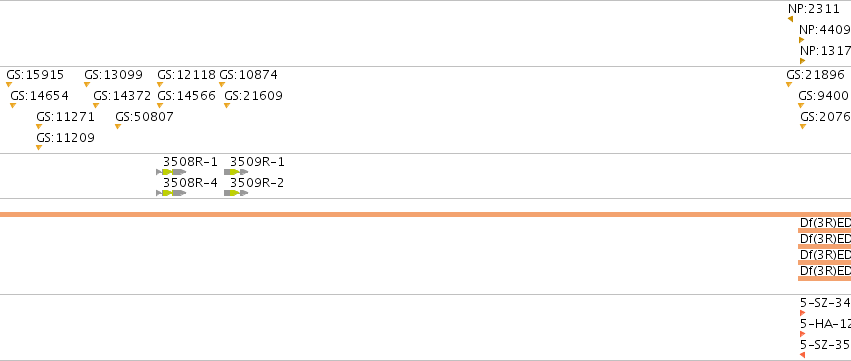851x361 pixels.
Task: Click the GS:15915 insertion marker triangle
Action: pos(9,85)
